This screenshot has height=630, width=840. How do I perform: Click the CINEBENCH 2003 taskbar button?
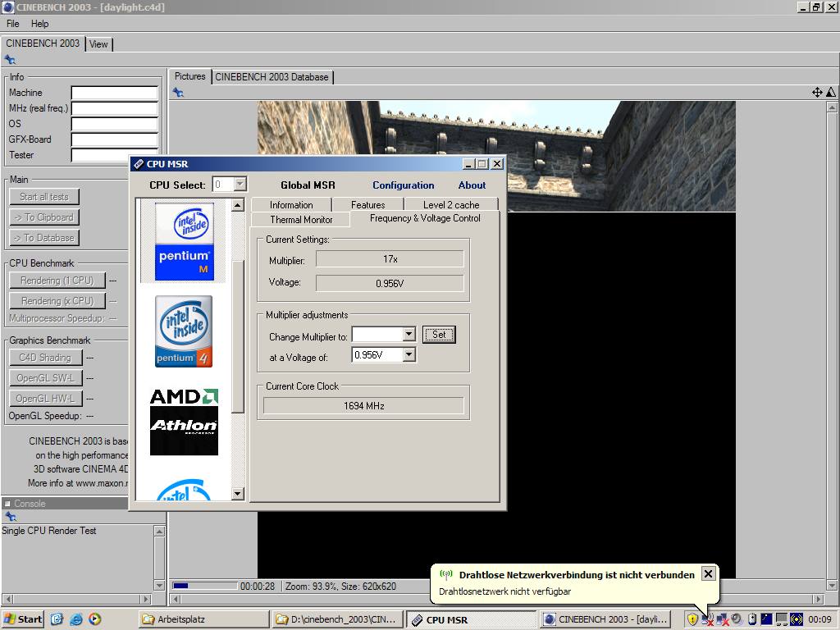(605, 619)
